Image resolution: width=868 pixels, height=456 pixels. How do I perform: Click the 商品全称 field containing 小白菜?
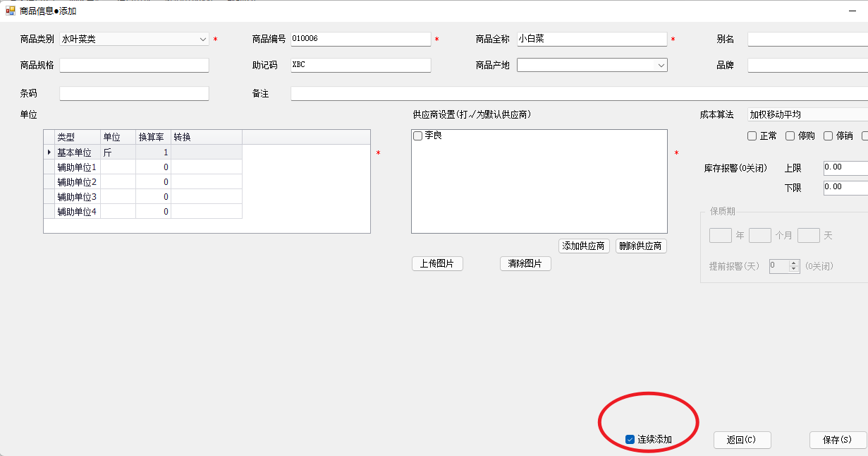(592, 39)
